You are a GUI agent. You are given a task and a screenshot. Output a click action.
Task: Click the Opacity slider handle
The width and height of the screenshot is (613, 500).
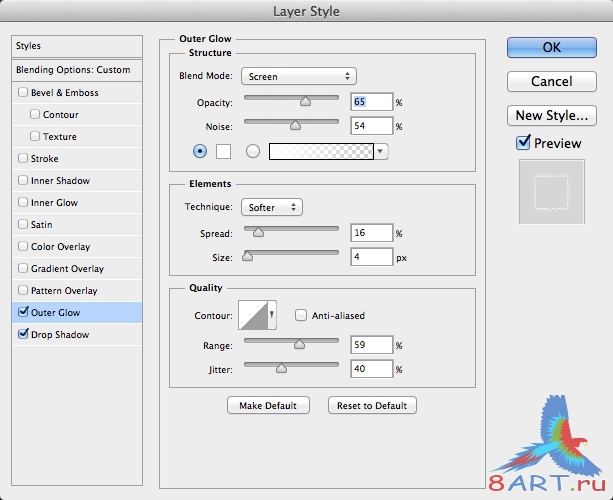[x=306, y=100]
